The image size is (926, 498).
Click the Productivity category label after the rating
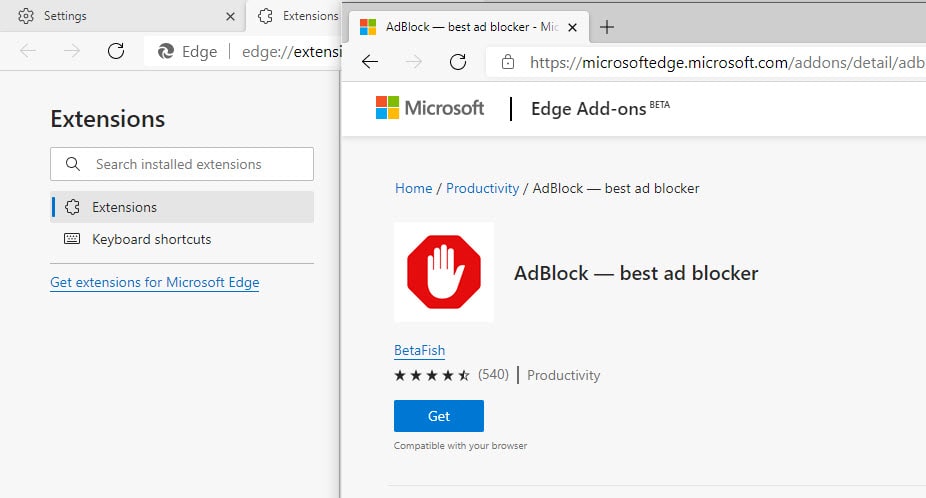[x=563, y=375]
